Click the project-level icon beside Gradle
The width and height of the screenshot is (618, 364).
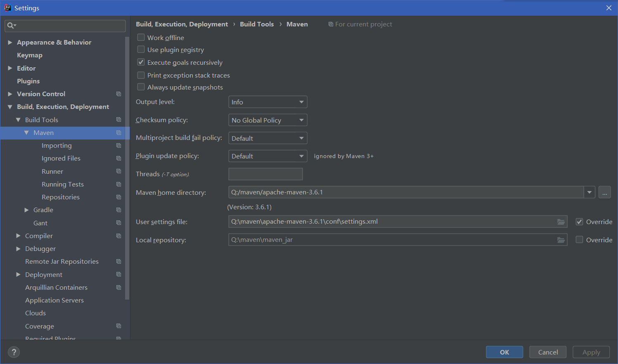(118, 210)
